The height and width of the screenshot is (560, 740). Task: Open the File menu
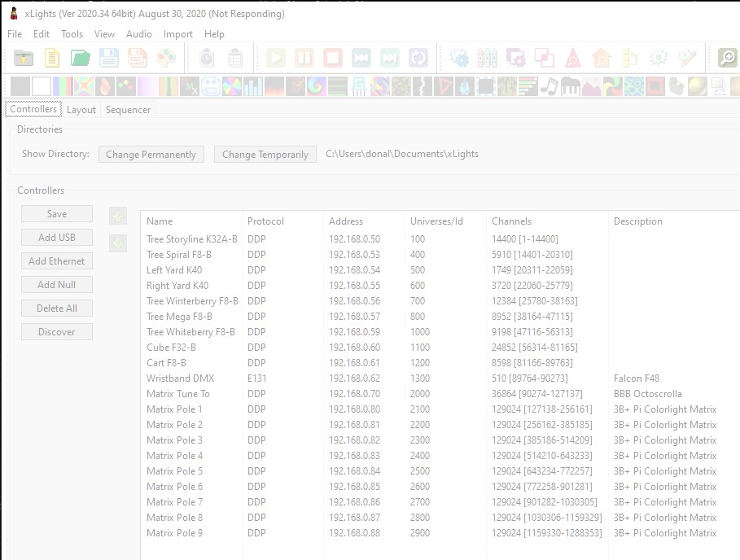(15, 34)
